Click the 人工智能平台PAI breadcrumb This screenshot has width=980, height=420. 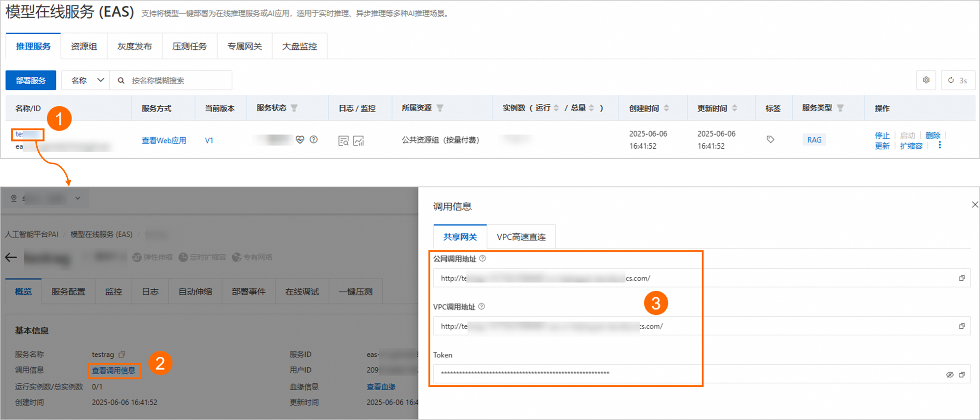(31, 234)
